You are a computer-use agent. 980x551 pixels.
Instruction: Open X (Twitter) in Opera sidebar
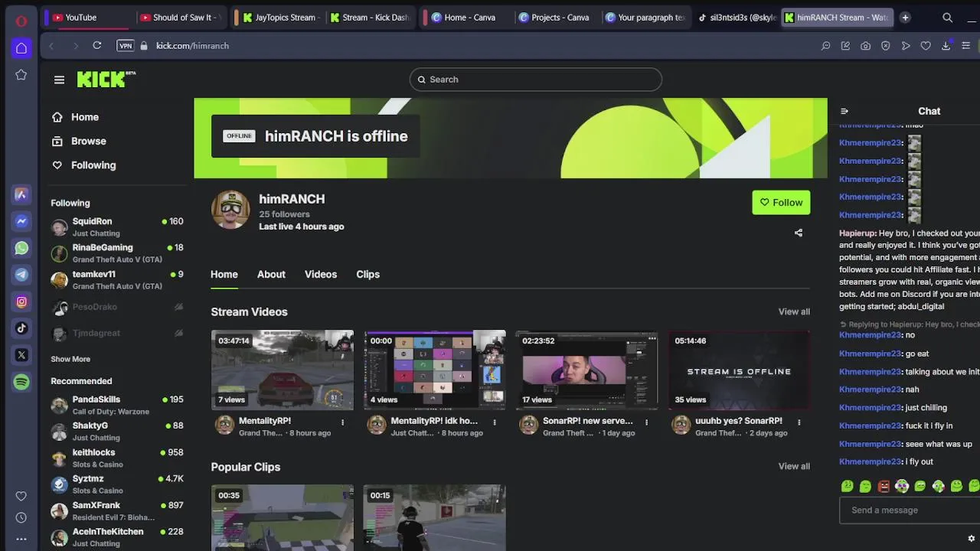tap(21, 355)
